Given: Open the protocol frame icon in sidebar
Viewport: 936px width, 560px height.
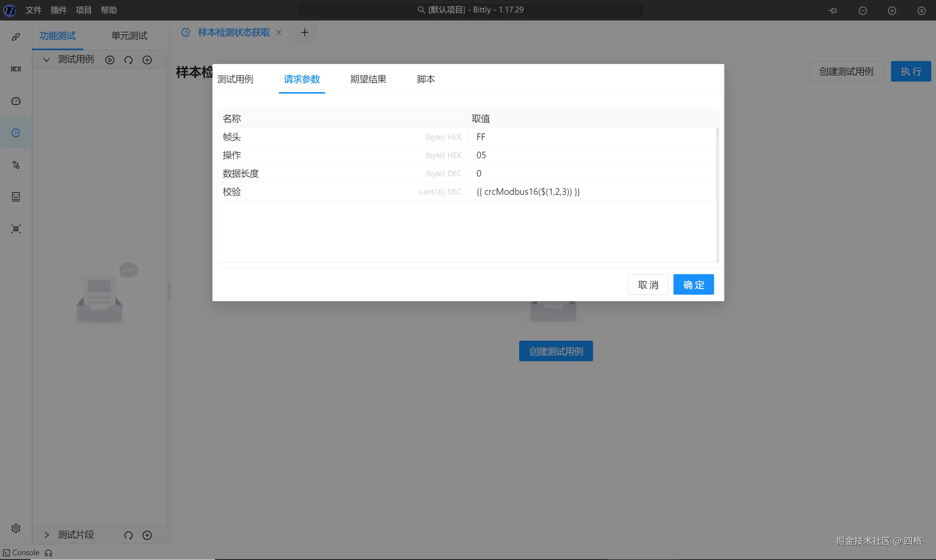Looking at the screenshot, I should (16, 69).
